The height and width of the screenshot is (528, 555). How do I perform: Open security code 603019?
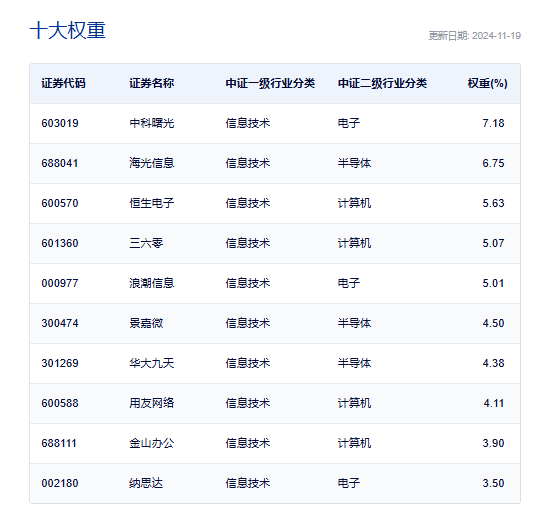point(60,123)
